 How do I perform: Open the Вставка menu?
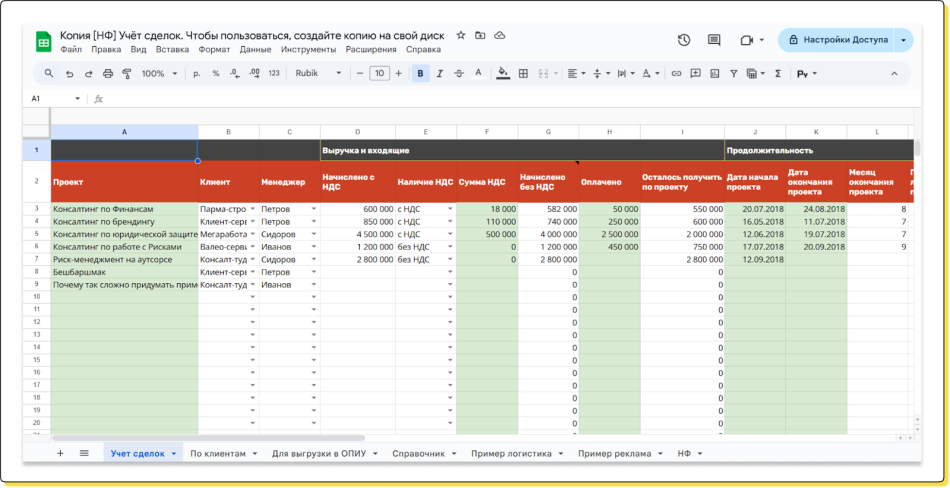tap(173, 49)
